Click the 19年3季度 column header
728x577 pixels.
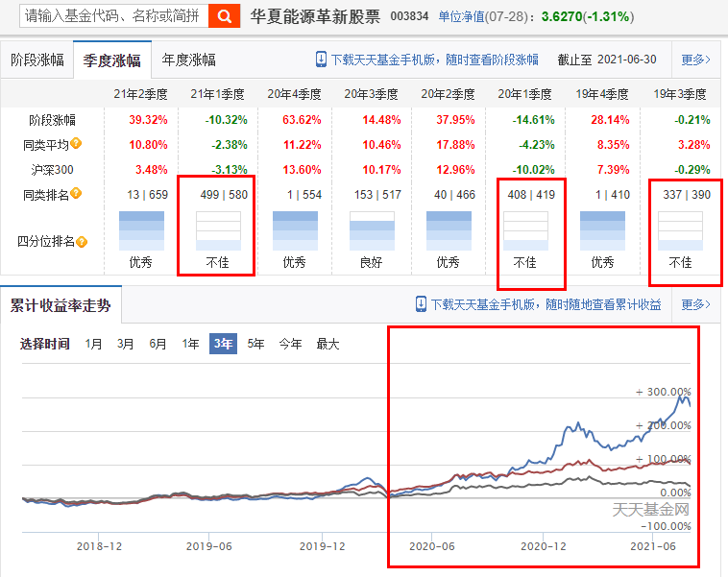click(x=680, y=94)
